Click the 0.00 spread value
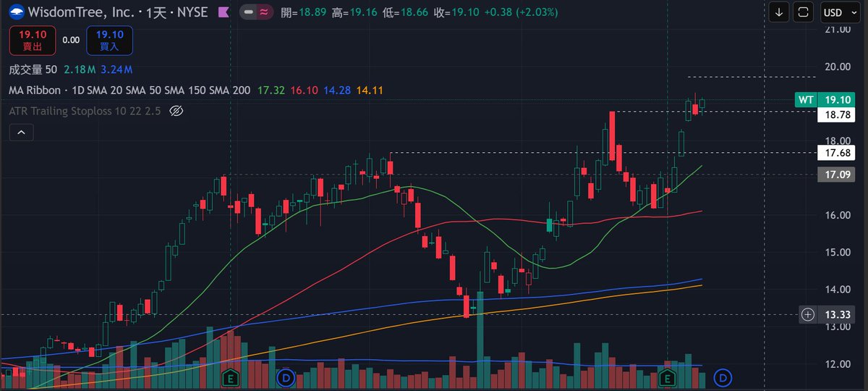Image resolution: width=868 pixels, height=391 pixels. pyautogui.click(x=70, y=40)
